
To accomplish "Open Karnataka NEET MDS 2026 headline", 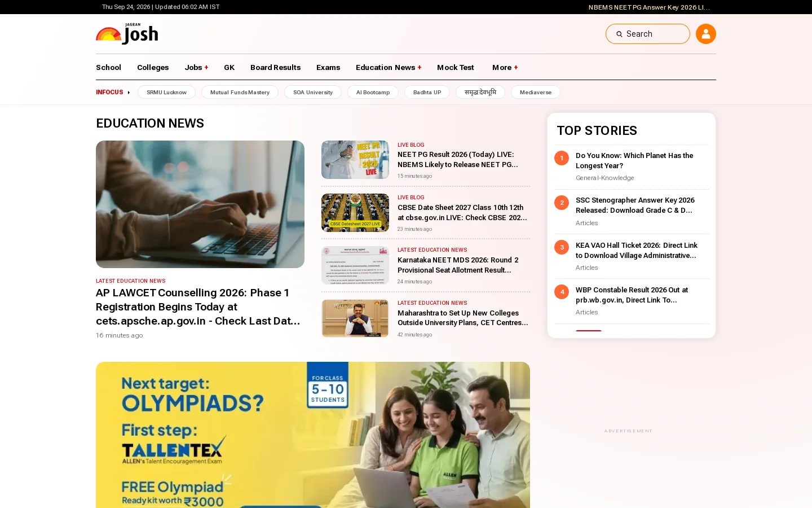I will click(458, 265).
